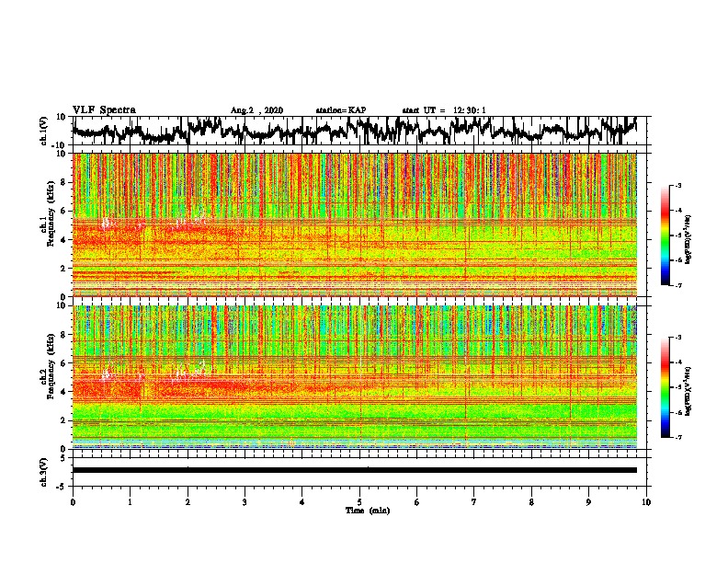The width and height of the screenshot is (728, 563).
Task: Click the "start UT = 12:30: 1" text
Action: (444, 110)
